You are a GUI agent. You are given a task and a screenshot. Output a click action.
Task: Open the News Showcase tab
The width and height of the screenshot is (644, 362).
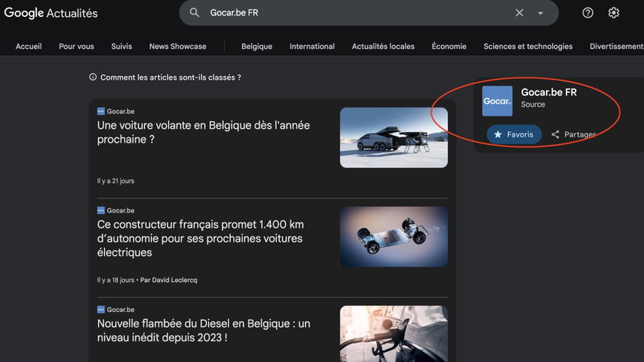click(178, 47)
